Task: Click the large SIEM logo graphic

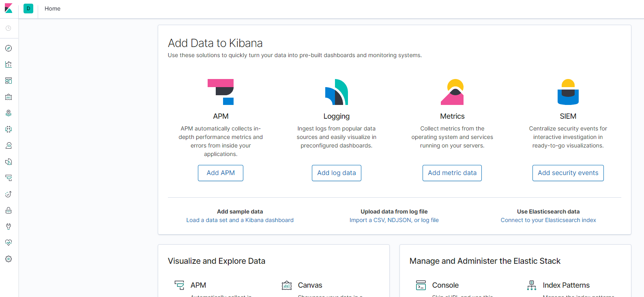Action: [x=568, y=92]
